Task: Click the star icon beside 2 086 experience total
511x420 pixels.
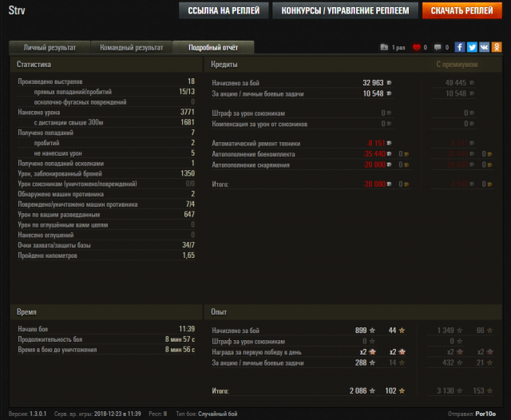Action: pyautogui.click(x=372, y=390)
